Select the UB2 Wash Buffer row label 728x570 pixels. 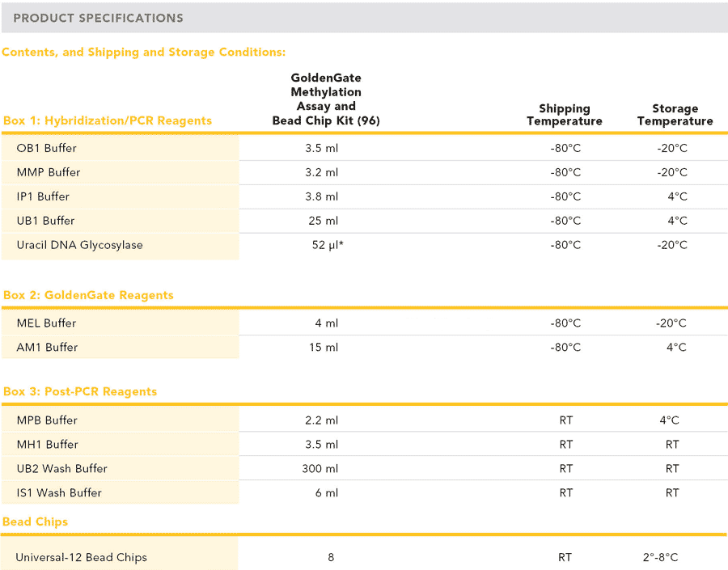coord(61,468)
